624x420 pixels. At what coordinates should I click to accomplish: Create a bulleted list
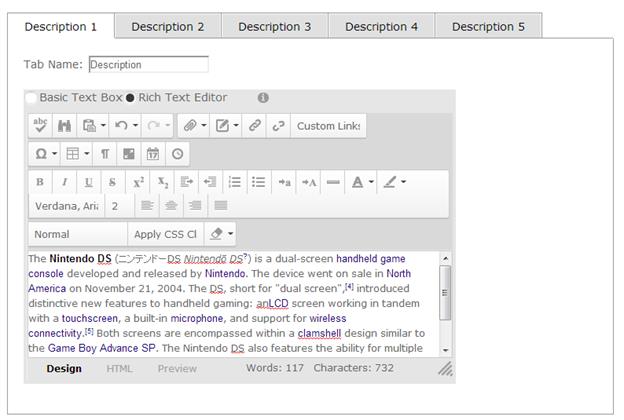point(258,182)
